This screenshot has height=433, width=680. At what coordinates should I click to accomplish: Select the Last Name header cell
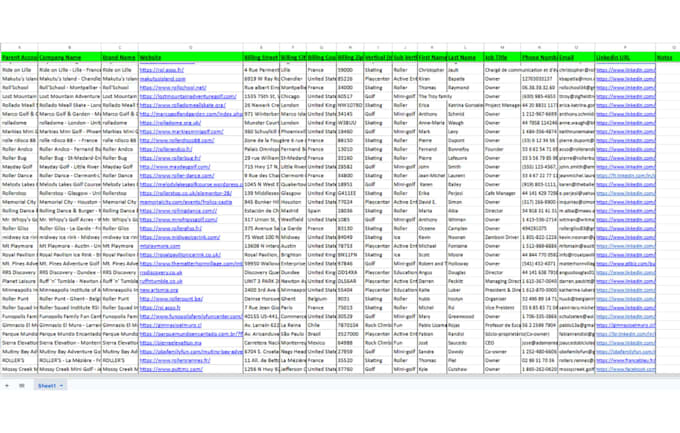465,57
